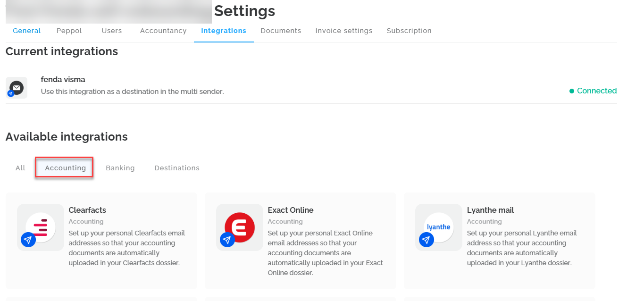Click the Exact Online logo icon

pos(240,227)
